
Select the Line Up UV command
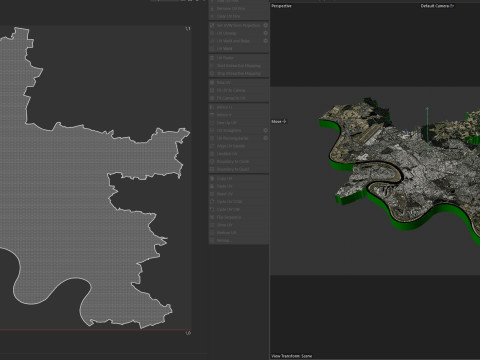point(238,123)
